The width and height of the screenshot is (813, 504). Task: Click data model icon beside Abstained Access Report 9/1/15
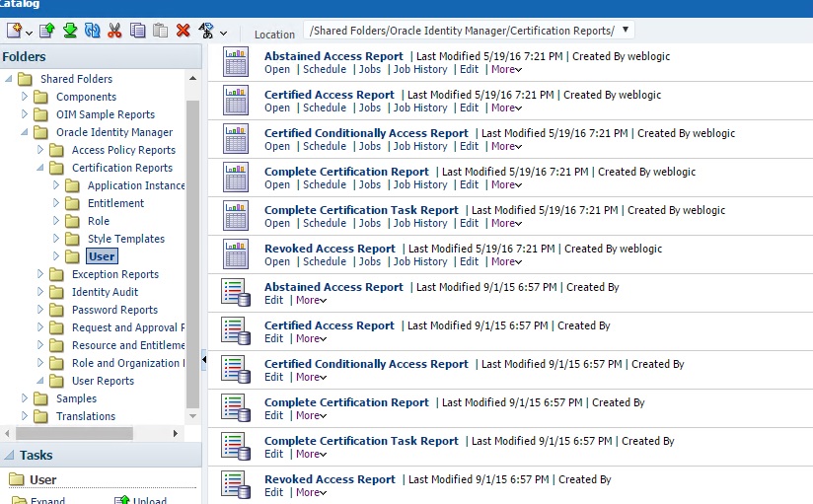tap(236, 293)
